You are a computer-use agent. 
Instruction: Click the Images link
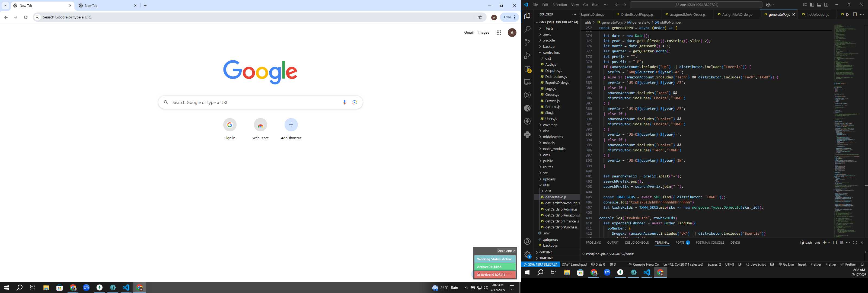point(483,32)
